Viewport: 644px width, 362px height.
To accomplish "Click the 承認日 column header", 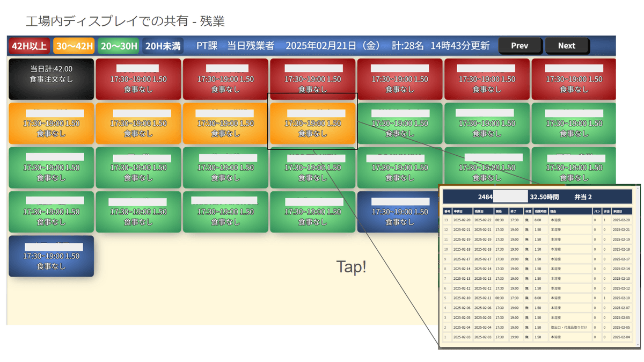I will tap(621, 212).
